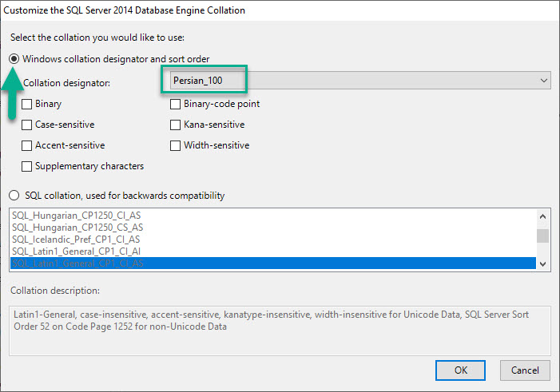Screen dimensions: 560x392
Task: Toggle the Accent-sensitive checkbox
Action: (x=28, y=145)
